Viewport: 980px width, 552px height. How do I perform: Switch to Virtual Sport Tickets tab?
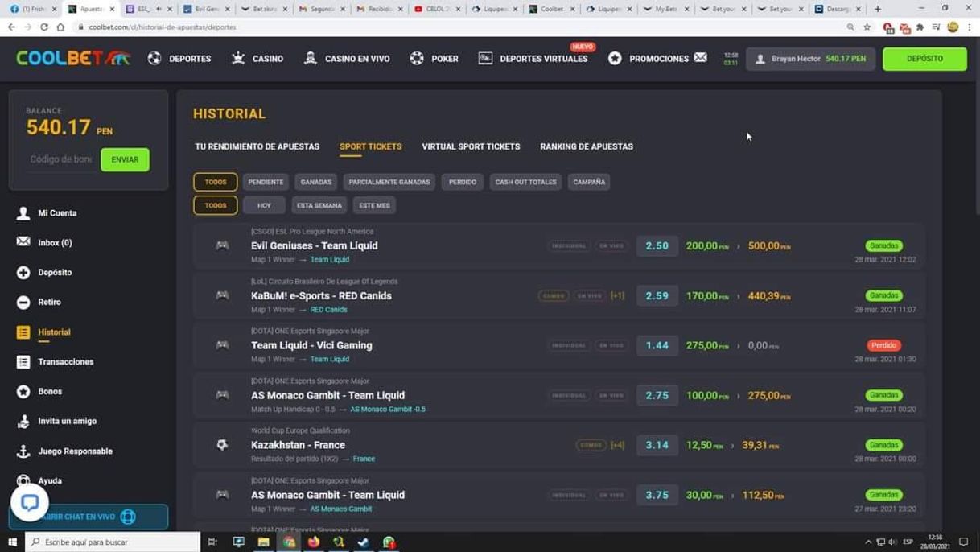(x=471, y=146)
